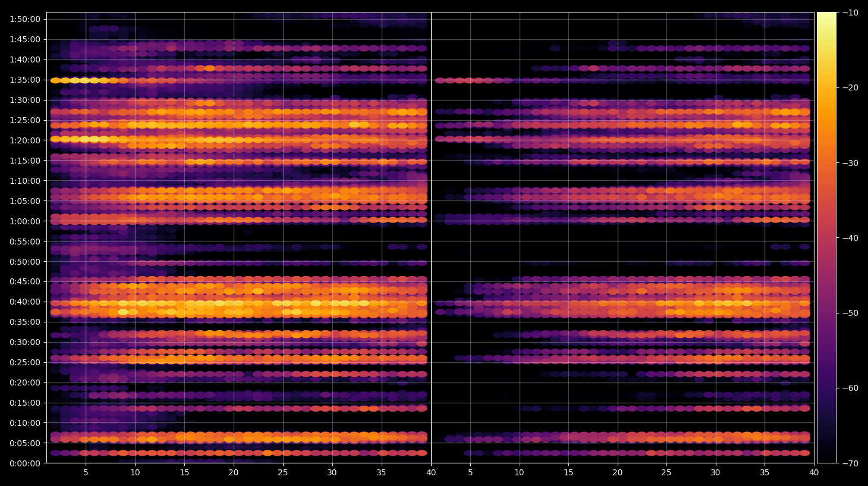
Task: Click x-axis label 15 under the right heatmap
Action: (x=568, y=473)
